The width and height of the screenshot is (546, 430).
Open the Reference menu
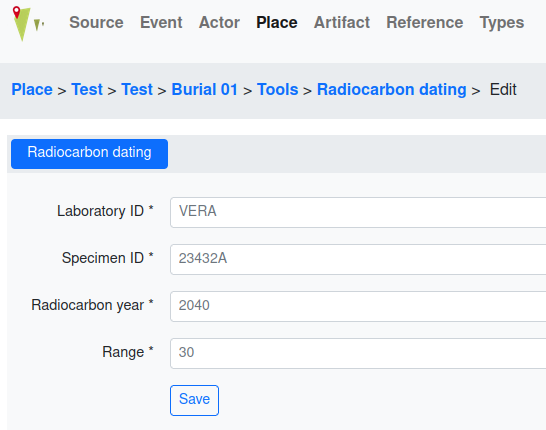[x=424, y=23]
